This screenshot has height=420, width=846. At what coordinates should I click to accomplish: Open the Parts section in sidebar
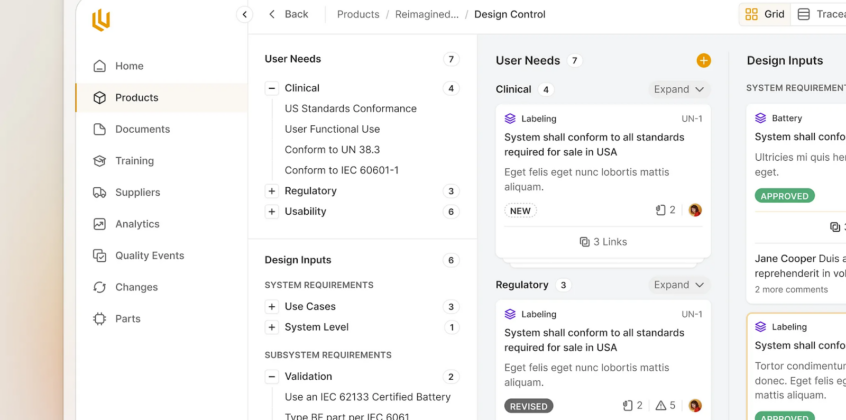[x=127, y=319]
